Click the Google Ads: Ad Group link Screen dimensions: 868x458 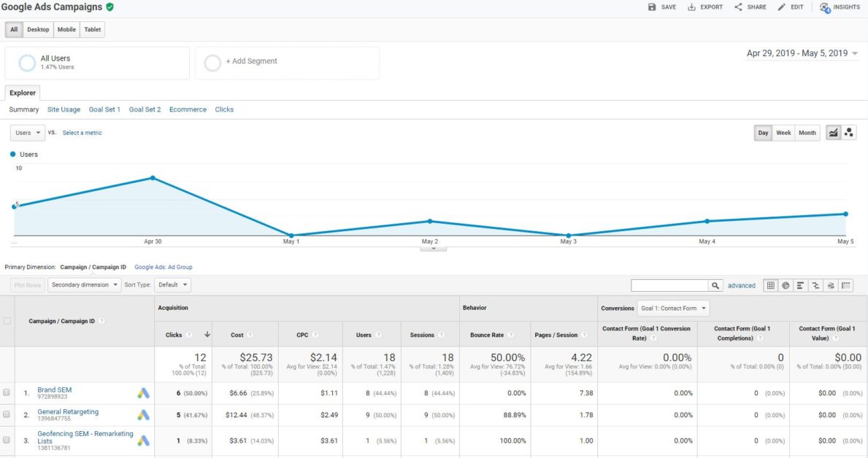tap(164, 267)
